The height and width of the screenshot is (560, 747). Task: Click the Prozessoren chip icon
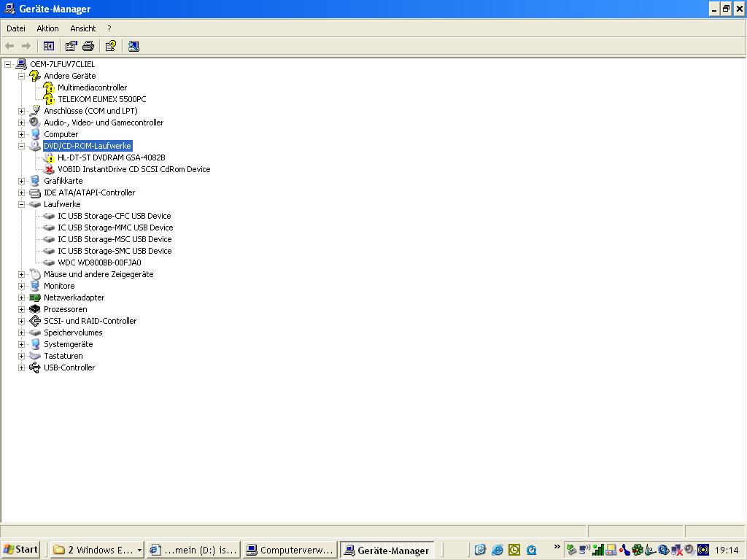pos(35,309)
